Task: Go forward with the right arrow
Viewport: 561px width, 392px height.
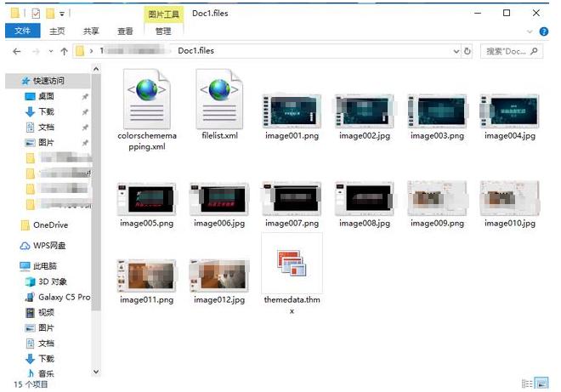Action: [36, 52]
